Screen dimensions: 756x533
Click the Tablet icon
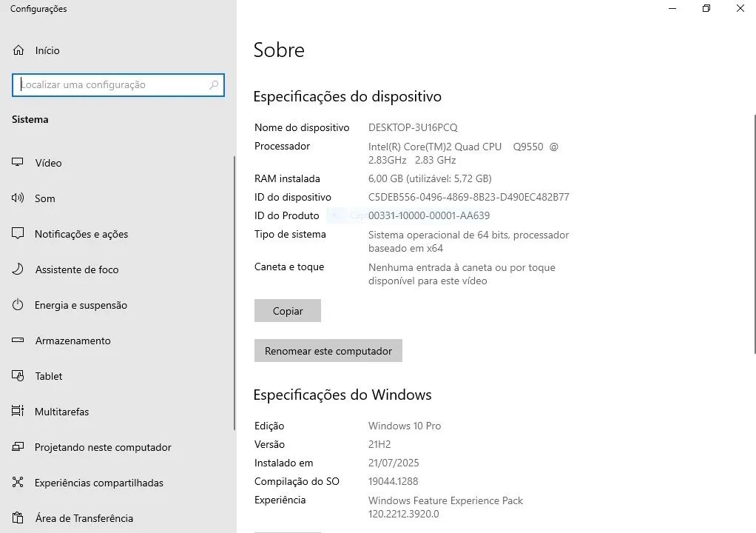click(x=17, y=376)
